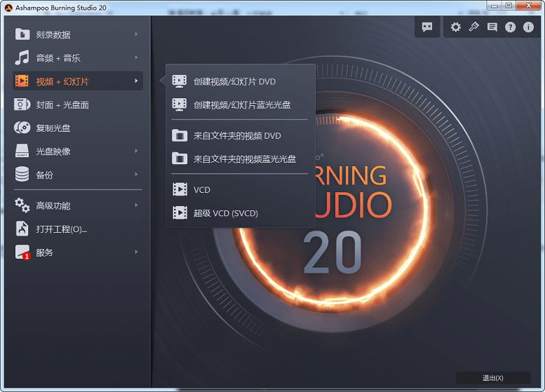The height and width of the screenshot is (392, 545).
Task: Click the icon beside 创建视频/幻灯片蓝光光盘
Action: coord(180,104)
